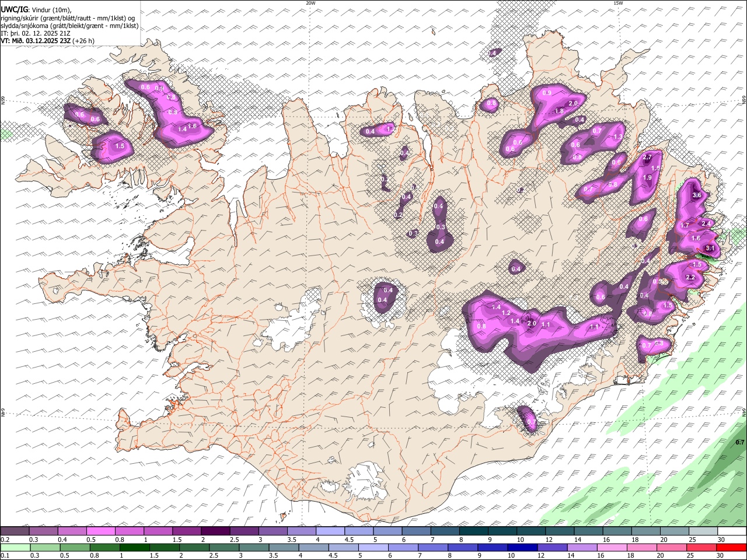The image size is (747, 560).
Task: Select the palest green rain swatch between 0.1 and 0.3
Action: point(15,548)
